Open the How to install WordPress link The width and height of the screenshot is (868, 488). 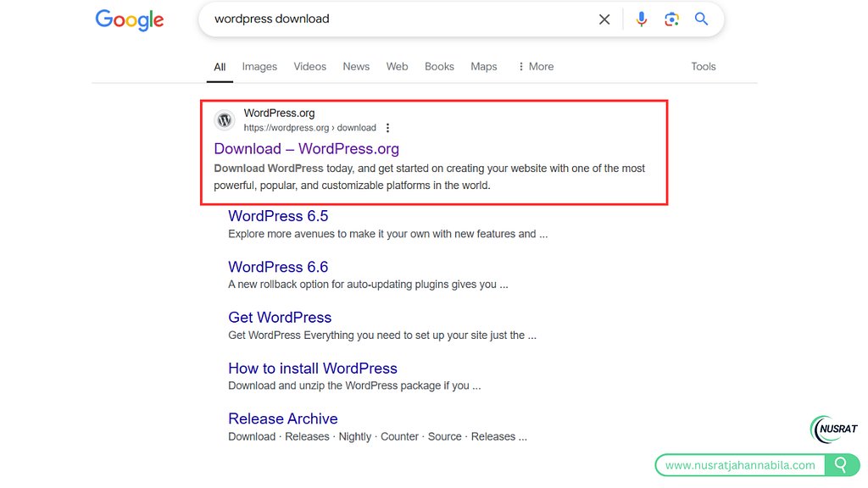click(313, 369)
